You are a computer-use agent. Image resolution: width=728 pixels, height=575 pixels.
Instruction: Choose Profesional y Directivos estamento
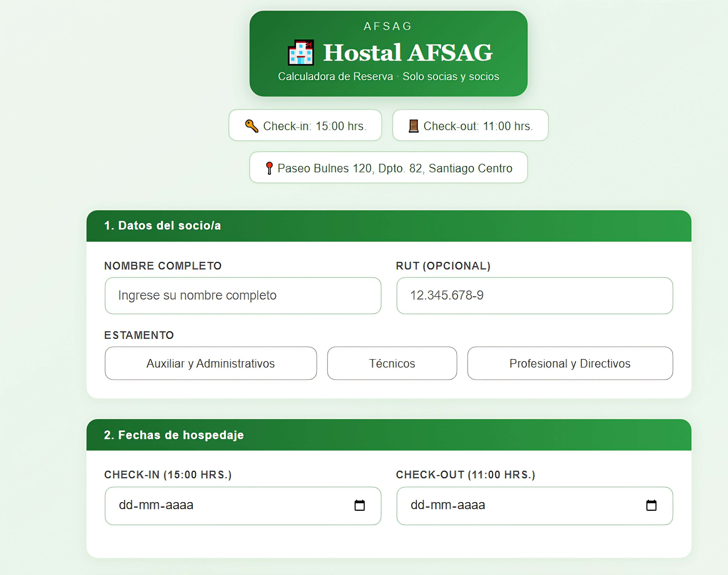(x=569, y=363)
